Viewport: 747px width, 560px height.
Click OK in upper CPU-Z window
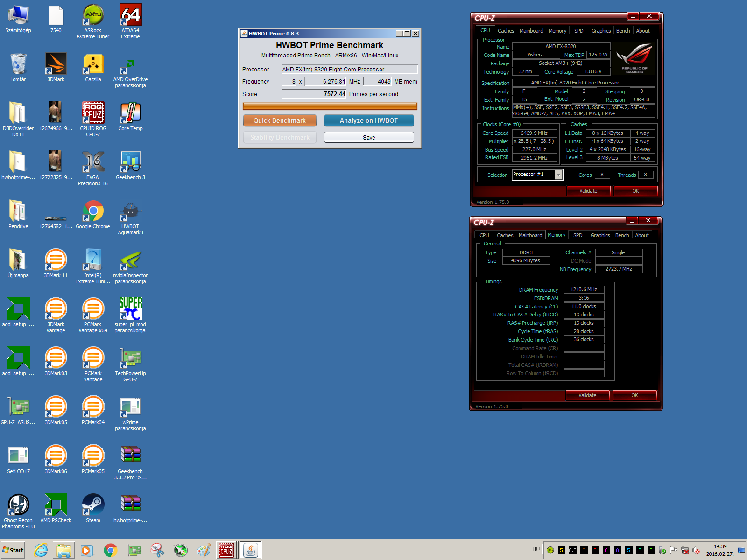point(635,191)
